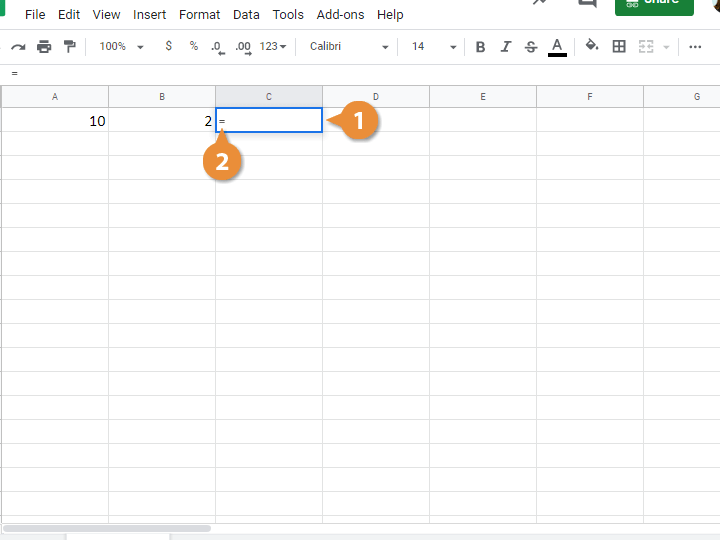Apply percent format

(x=193, y=47)
